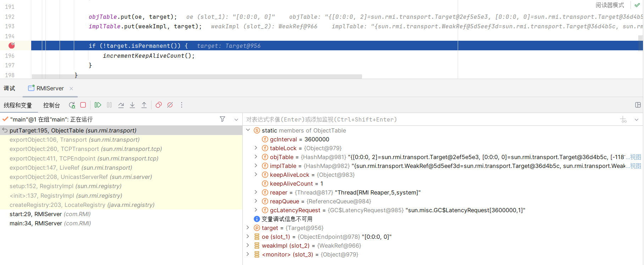The image size is (644, 265).
Task: Click the 阅读器模式 label
Action: click(610, 5)
